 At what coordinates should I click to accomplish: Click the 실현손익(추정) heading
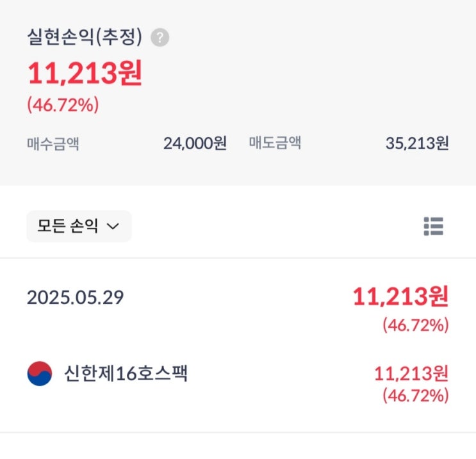pos(84,38)
